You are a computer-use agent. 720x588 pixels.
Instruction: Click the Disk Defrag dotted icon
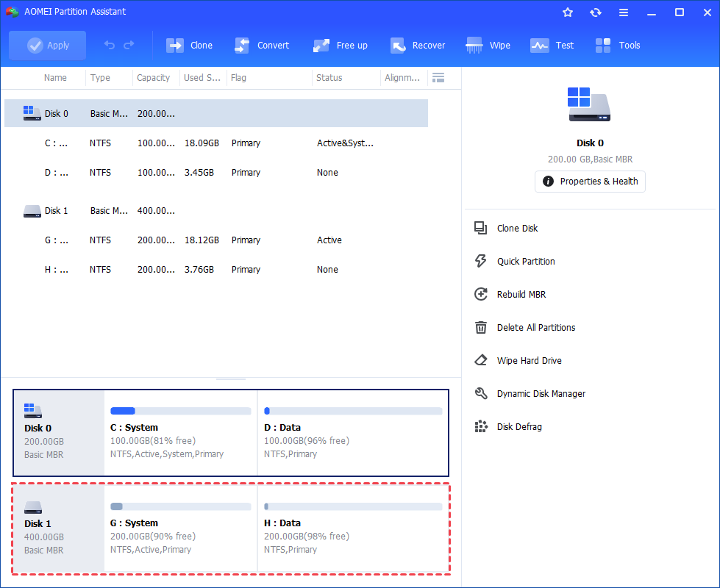tap(481, 426)
